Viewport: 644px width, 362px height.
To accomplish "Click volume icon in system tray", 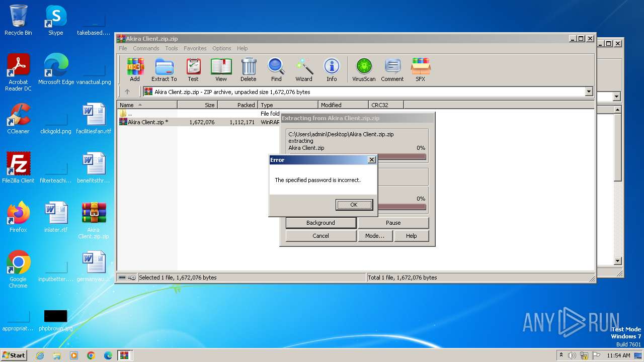I will point(572,355).
